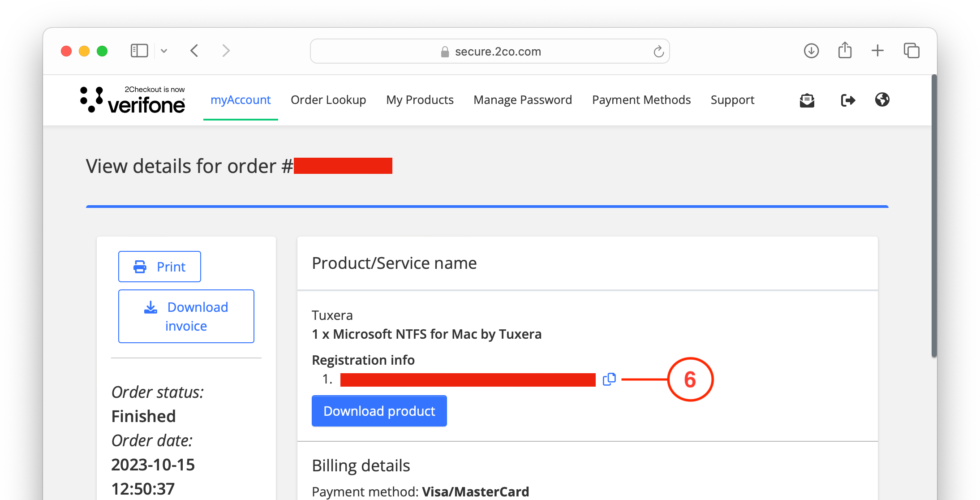Go back to the previous page
The height and width of the screenshot is (500, 980).
(194, 51)
